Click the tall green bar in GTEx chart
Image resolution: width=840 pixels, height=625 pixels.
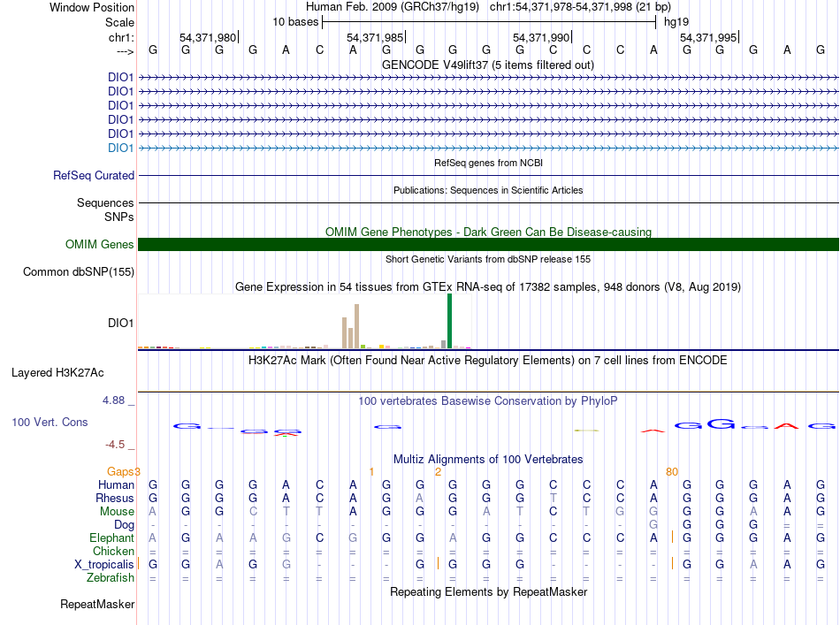449,320
